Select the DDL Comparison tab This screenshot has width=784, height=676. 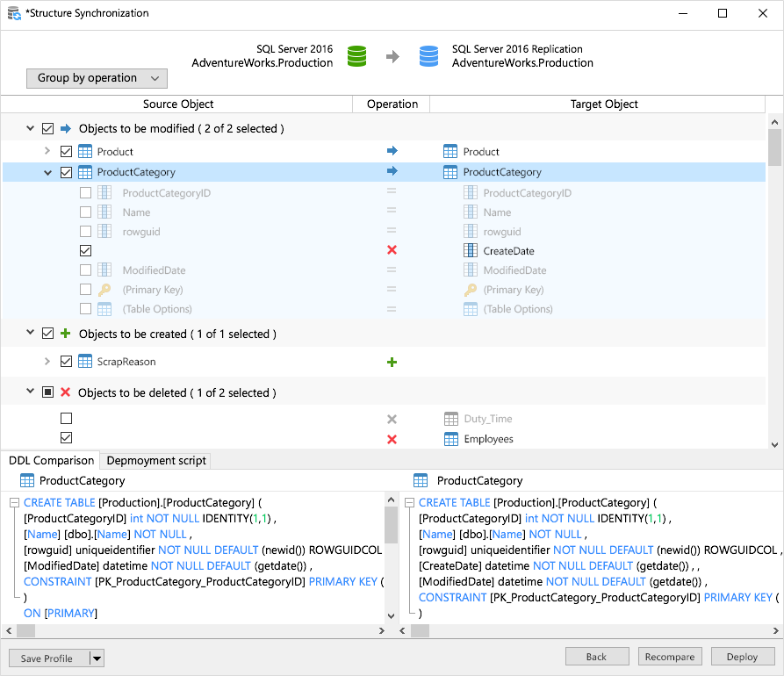pos(51,460)
